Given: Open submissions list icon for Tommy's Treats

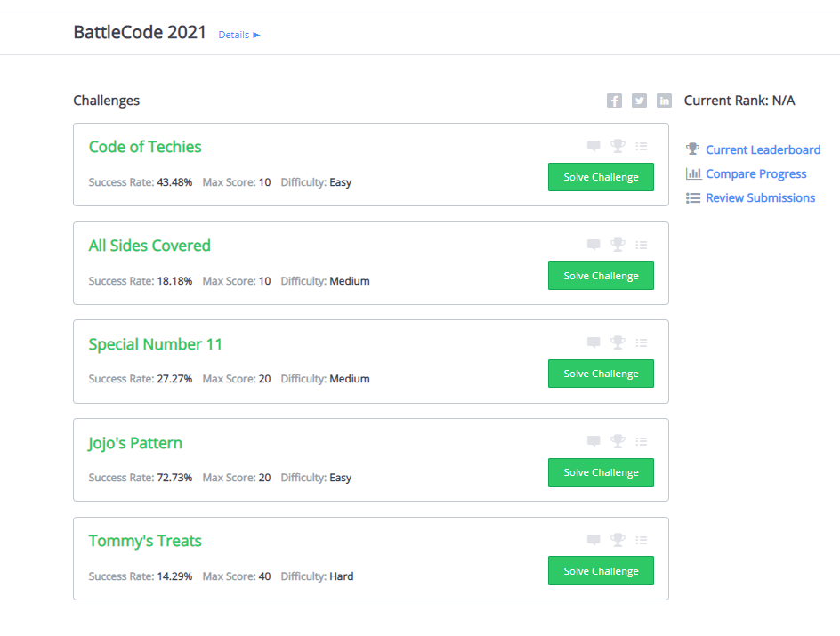Looking at the screenshot, I should click(642, 540).
